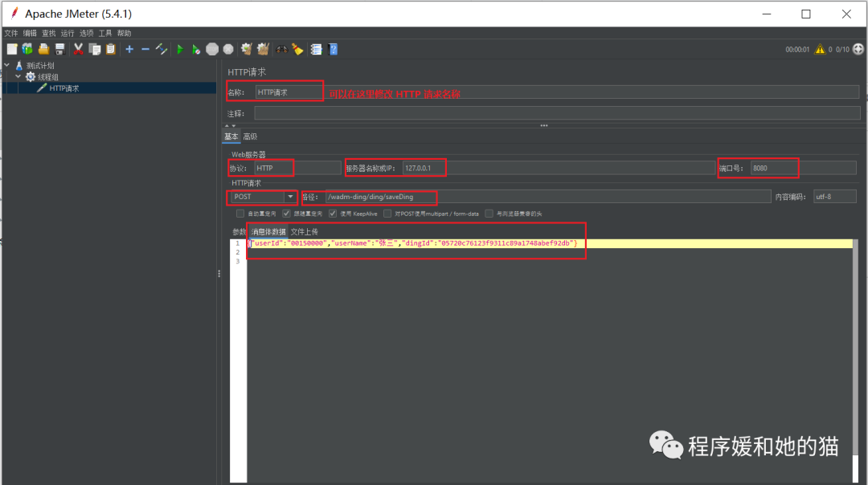868x485 pixels.
Task: Collapse the 线程组 tree node arrow
Action: pos(18,76)
